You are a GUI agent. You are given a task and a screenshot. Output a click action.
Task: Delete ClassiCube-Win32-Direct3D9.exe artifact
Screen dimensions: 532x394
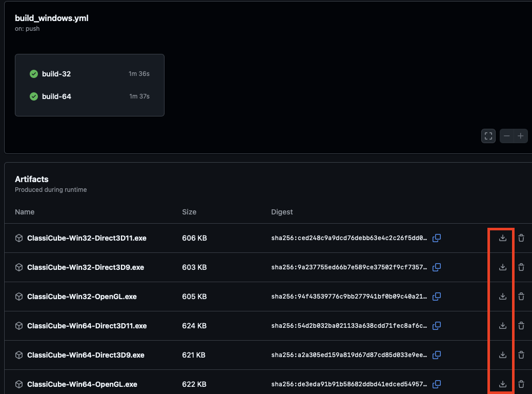(521, 267)
